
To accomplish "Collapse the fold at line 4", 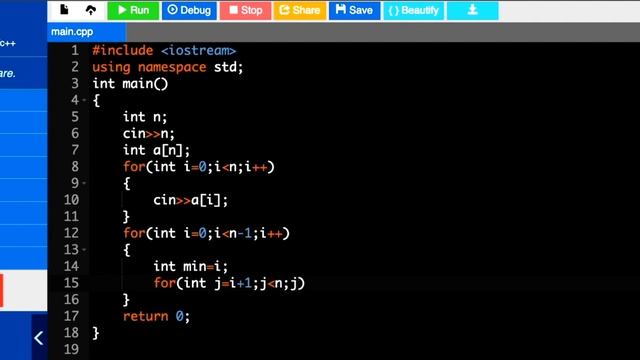I will tap(84, 100).
